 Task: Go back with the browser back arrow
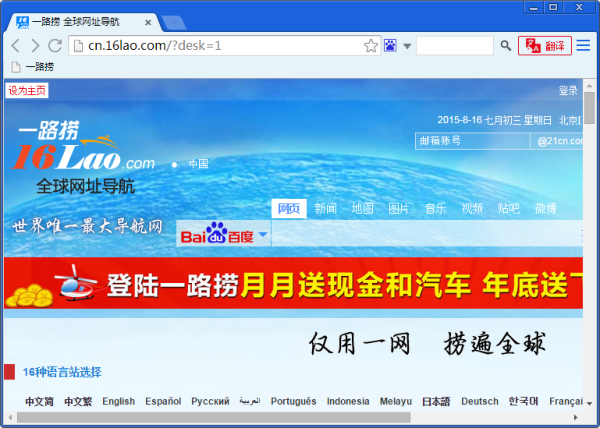tap(15, 46)
